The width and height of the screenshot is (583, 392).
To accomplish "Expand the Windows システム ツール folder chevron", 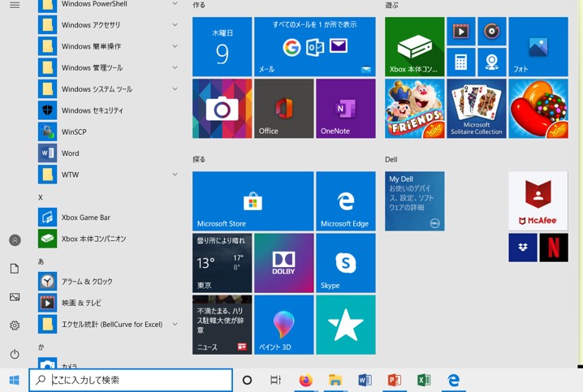I will click(x=175, y=89).
